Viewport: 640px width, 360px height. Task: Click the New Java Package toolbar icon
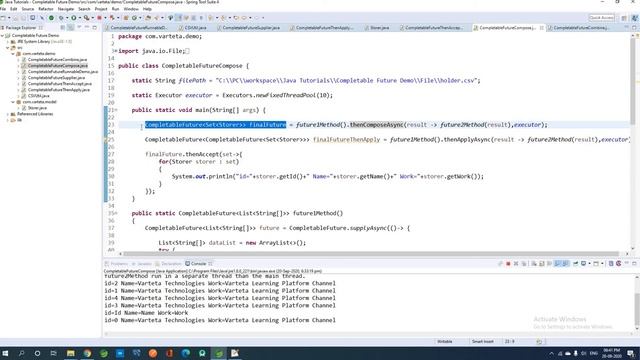126,18
